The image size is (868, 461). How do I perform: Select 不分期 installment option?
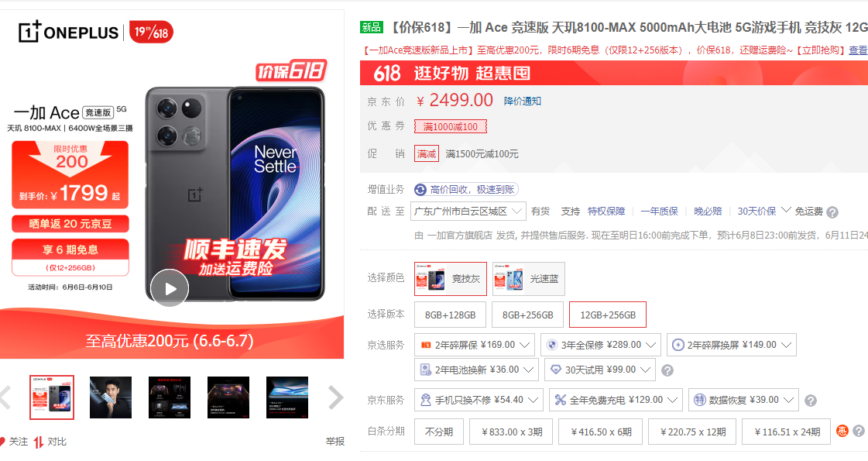[x=439, y=432]
